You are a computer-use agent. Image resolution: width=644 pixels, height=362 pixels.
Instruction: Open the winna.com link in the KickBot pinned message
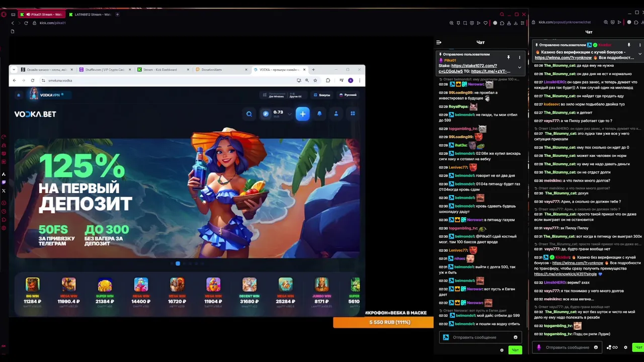563,58
